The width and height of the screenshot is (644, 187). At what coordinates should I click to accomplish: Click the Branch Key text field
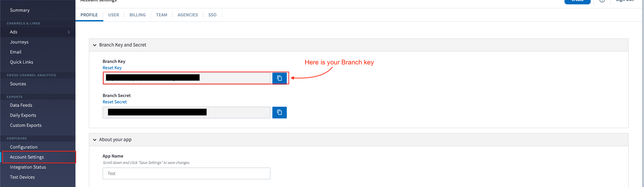click(x=235, y=78)
